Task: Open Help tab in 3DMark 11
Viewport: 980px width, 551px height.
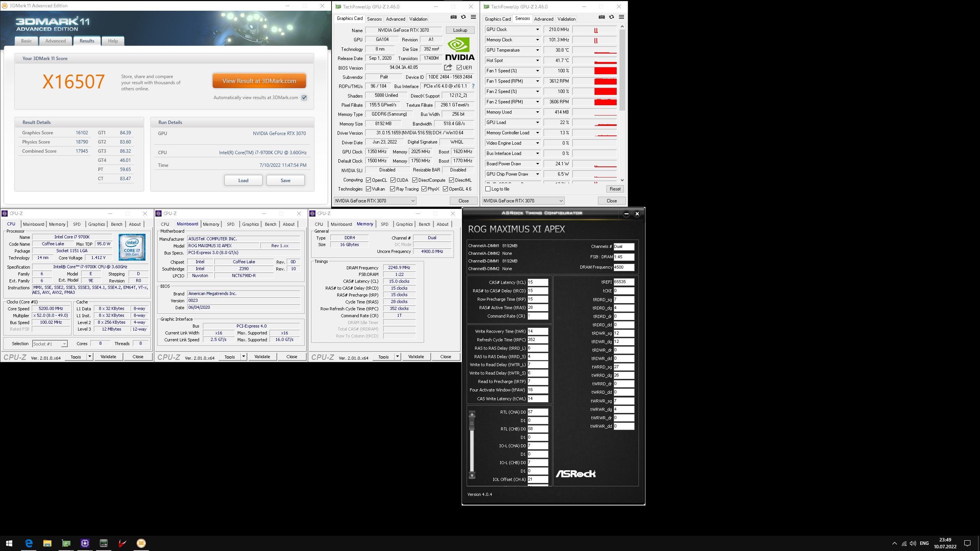Action: 113,41
